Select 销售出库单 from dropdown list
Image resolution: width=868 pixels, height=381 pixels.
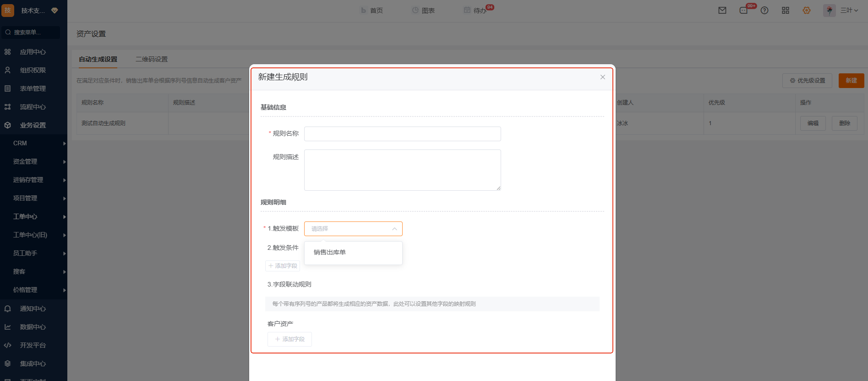[x=330, y=252]
